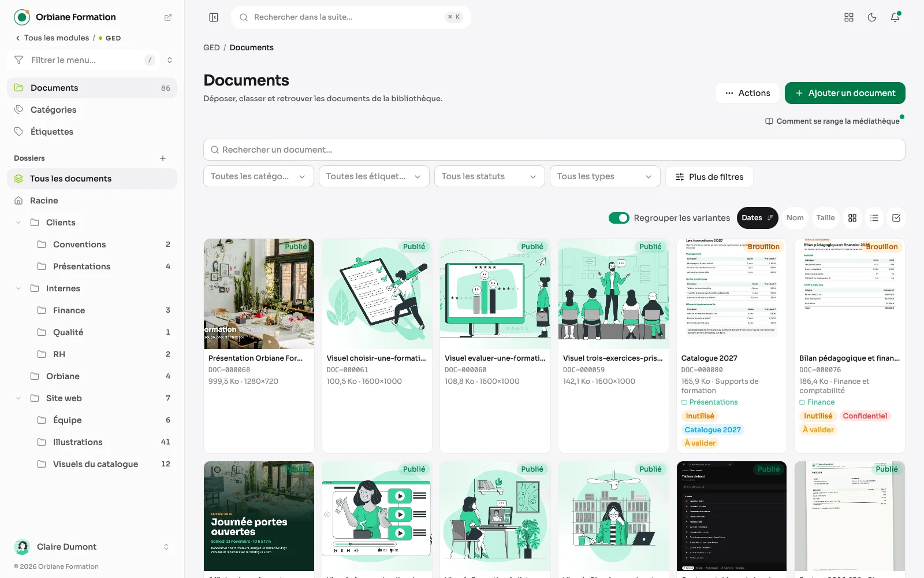
Task: Toggle Regrouper les variantes switch
Action: click(619, 218)
